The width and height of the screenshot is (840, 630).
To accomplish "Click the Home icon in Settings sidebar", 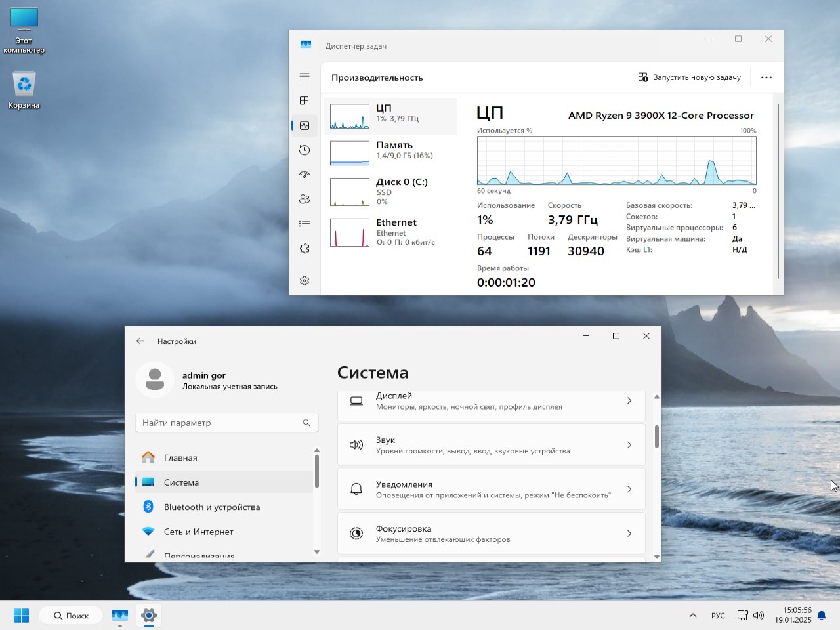I will [148, 457].
